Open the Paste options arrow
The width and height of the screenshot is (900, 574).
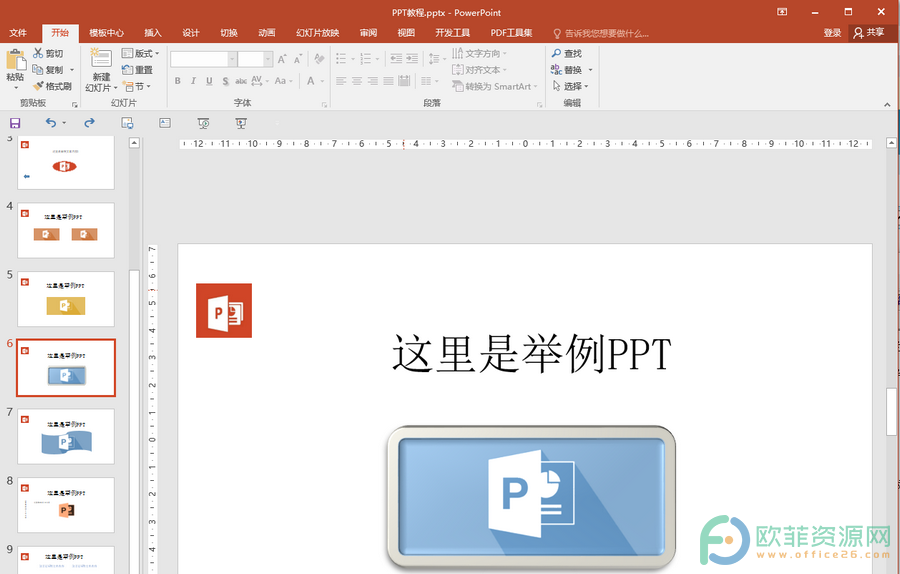point(15,87)
